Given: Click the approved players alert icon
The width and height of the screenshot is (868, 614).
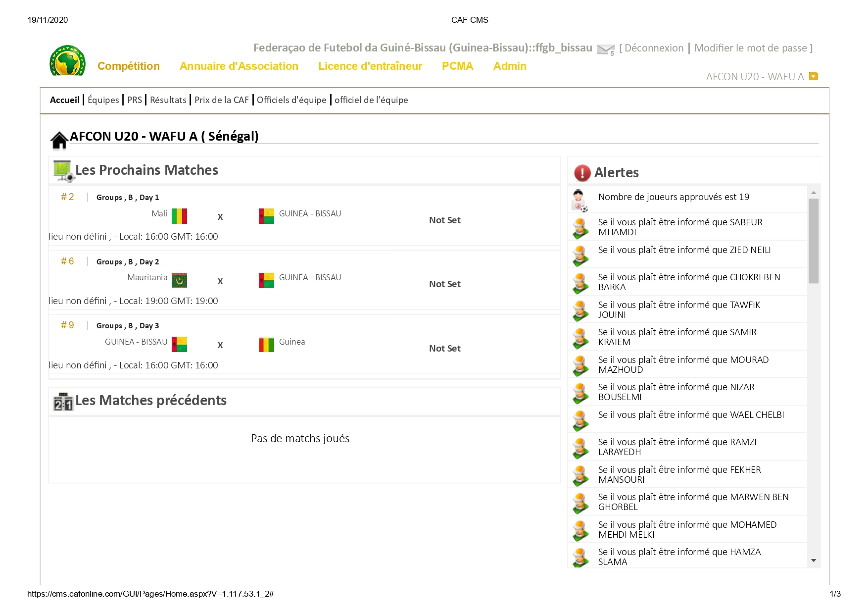Looking at the screenshot, I should (x=579, y=200).
